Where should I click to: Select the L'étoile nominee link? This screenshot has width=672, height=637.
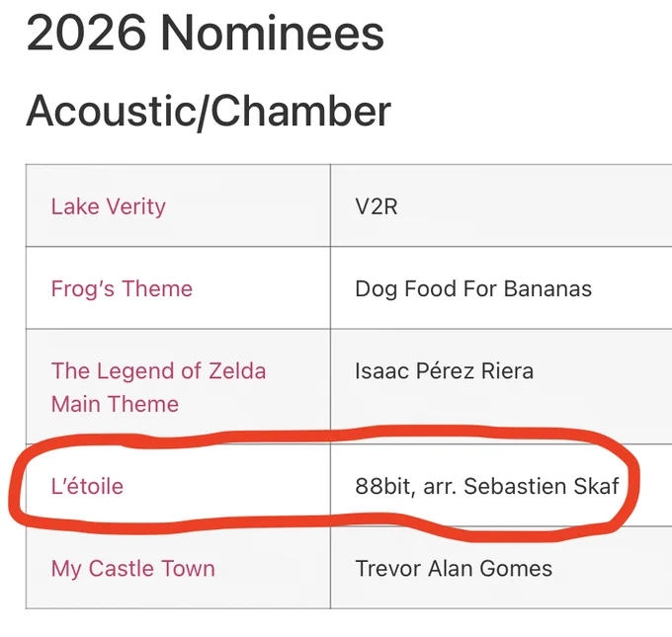[x=87, y=486]
